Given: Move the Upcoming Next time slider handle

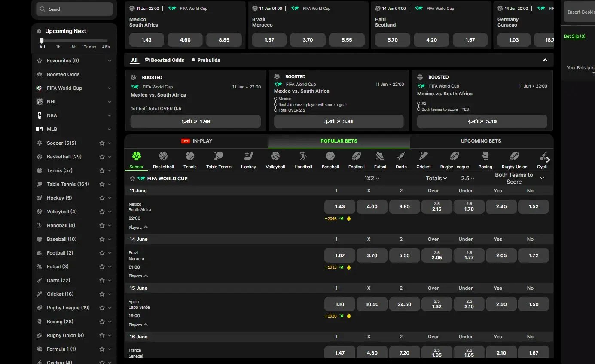Looking at the screenshot, I should [x=42, y=40].
